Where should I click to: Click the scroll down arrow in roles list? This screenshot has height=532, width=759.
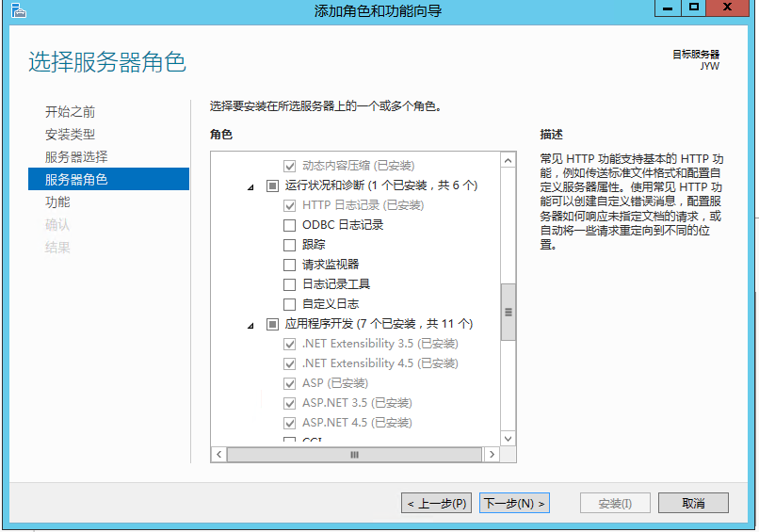(509, 438)
